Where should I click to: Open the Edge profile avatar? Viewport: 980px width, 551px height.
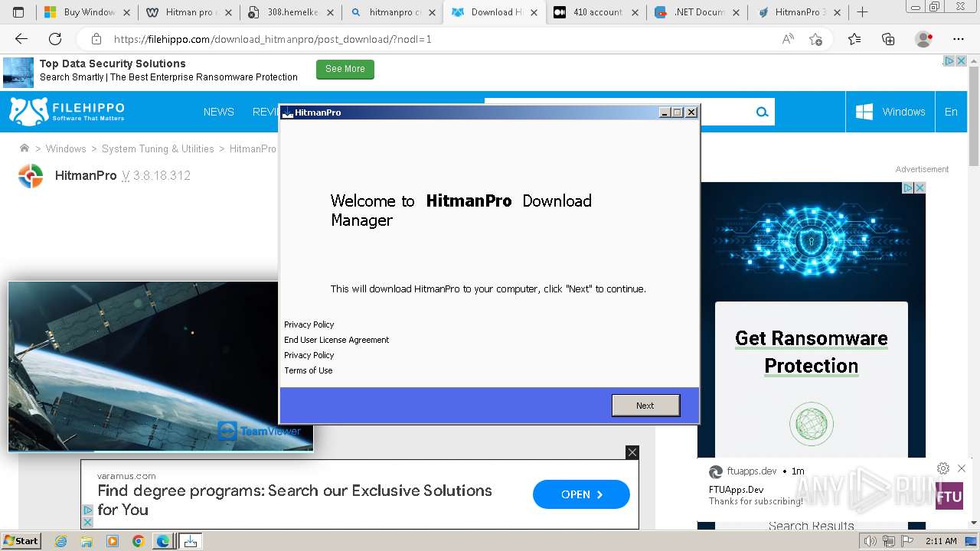click(x=924, y=39)
